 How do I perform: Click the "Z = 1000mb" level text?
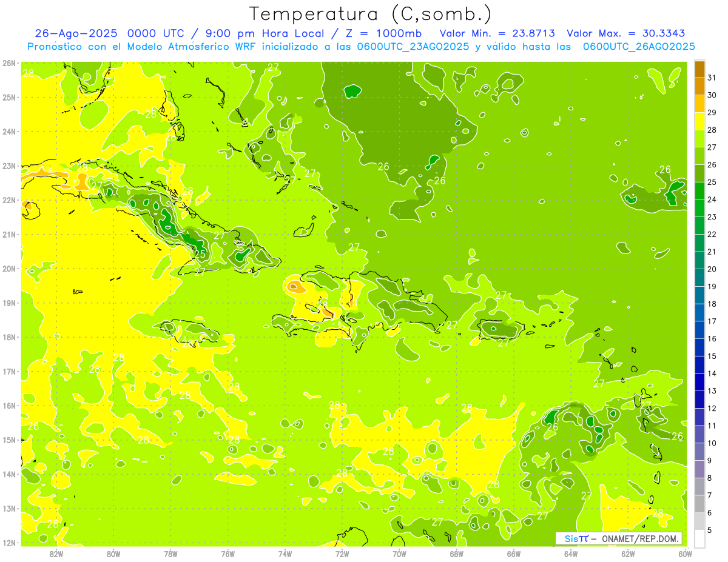(385, 33)
